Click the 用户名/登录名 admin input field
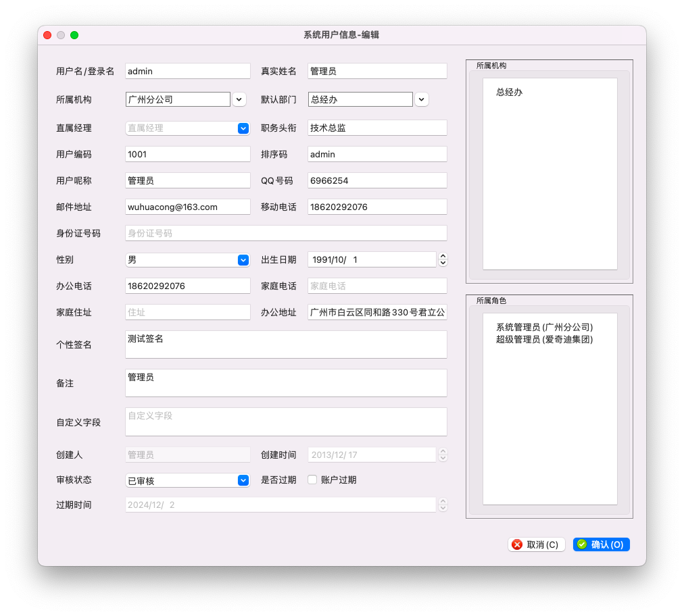 [187, 70]
